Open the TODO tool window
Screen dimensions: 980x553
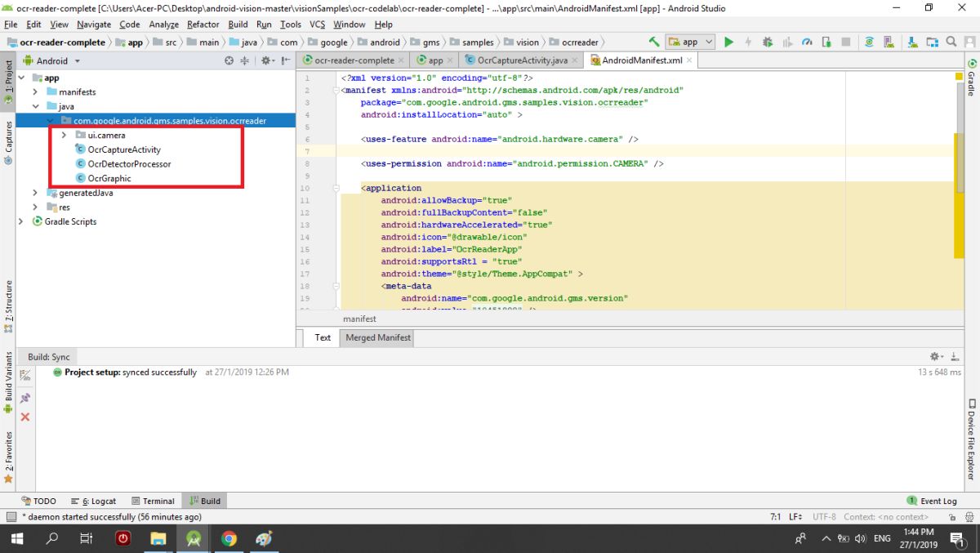tap(38, 501)
